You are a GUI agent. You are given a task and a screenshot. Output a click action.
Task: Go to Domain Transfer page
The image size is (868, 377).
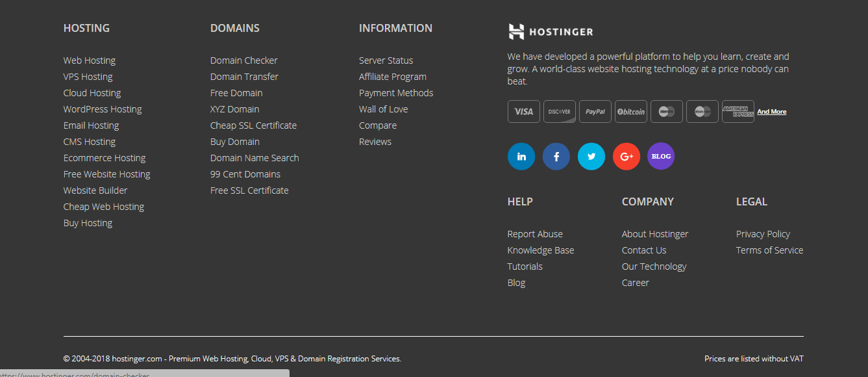coord(244,77)
